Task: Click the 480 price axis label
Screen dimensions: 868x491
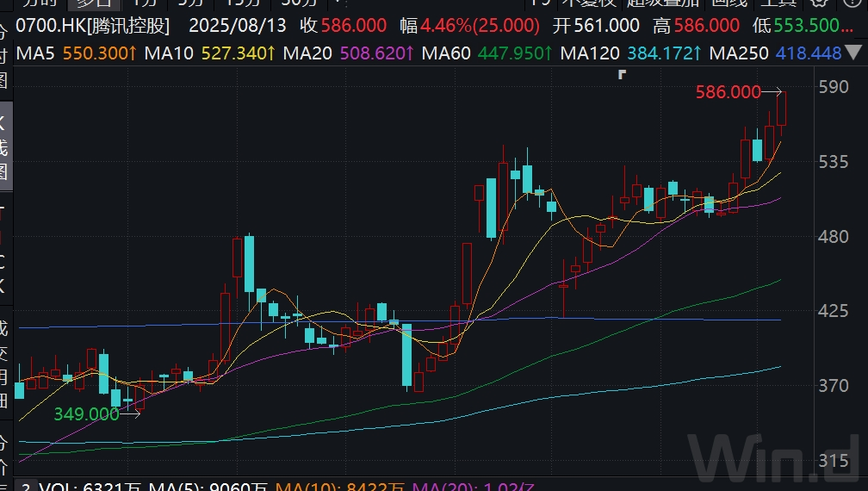Action: tap(834, 236)
